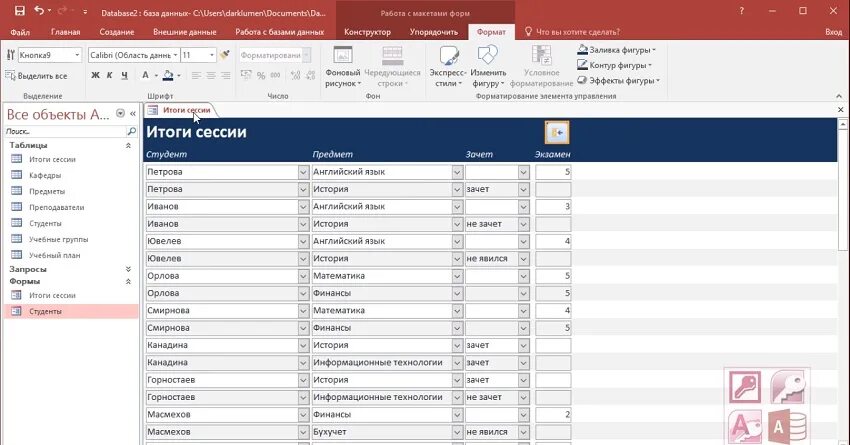This screenshot has height=445, width=850.
Task: Open the Файл menu
Action: (20, 32)
